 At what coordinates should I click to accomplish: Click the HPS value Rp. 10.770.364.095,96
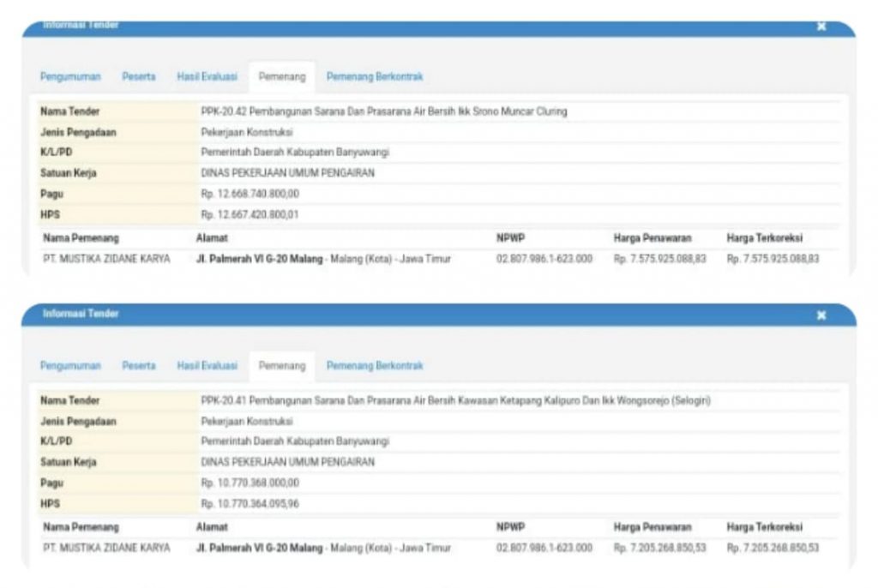[250, 503]
